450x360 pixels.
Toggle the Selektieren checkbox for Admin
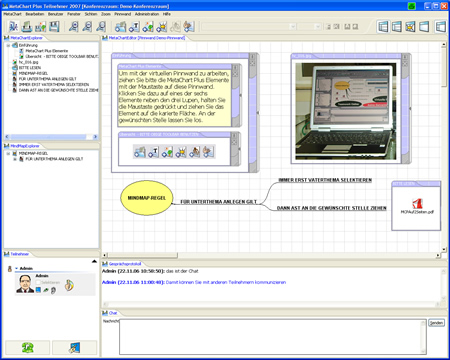point(38,282)
